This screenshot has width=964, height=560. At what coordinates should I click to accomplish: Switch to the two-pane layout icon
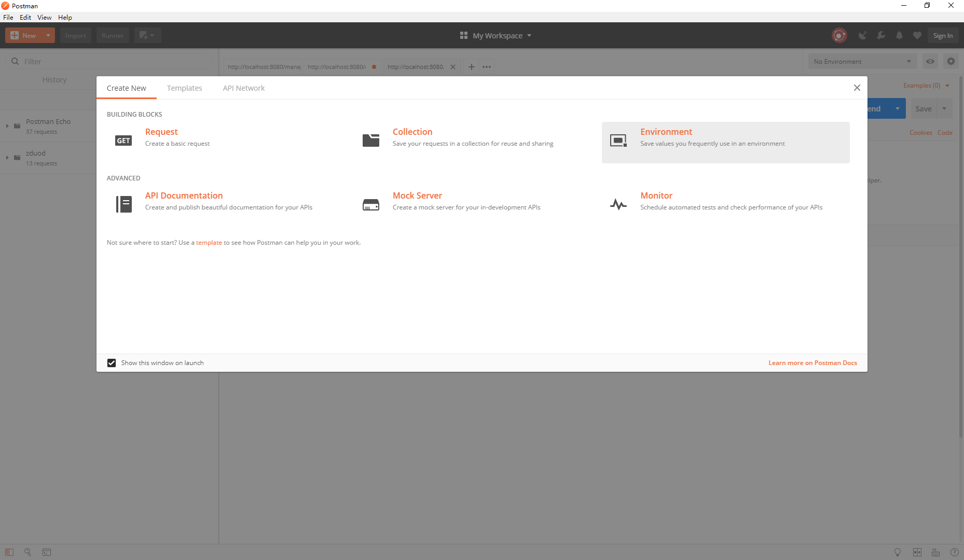(x=917, y=552)
